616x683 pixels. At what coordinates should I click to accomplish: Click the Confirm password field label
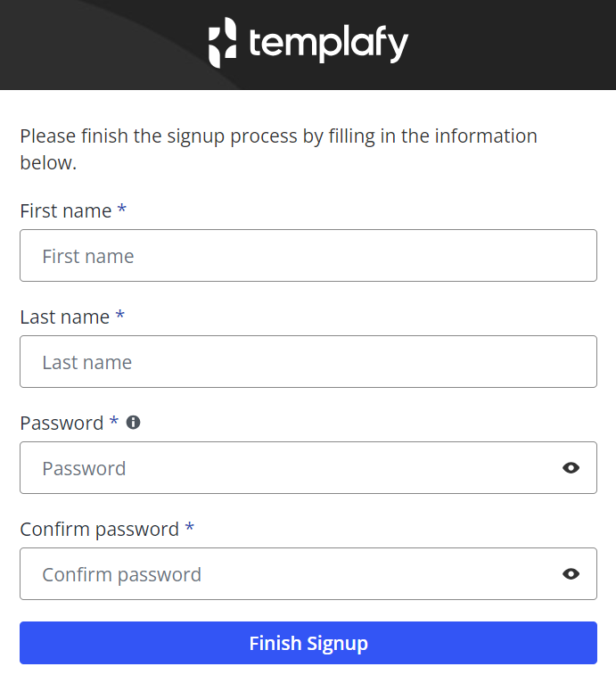99,530
